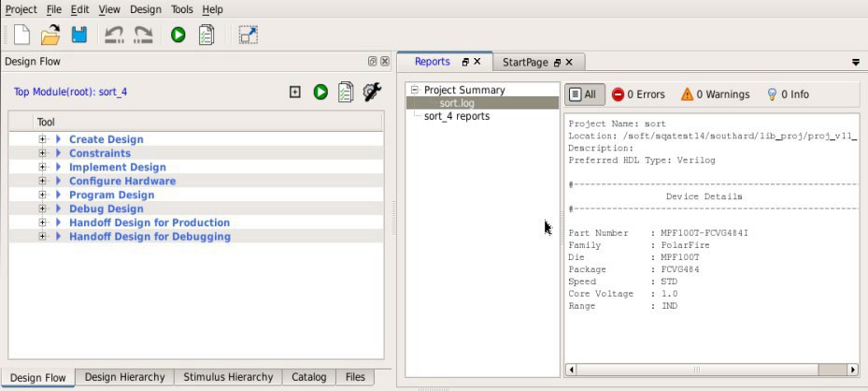Click the green Build Project toolbar icon
This screenshot has height=391, width=868.
[178, 36]
